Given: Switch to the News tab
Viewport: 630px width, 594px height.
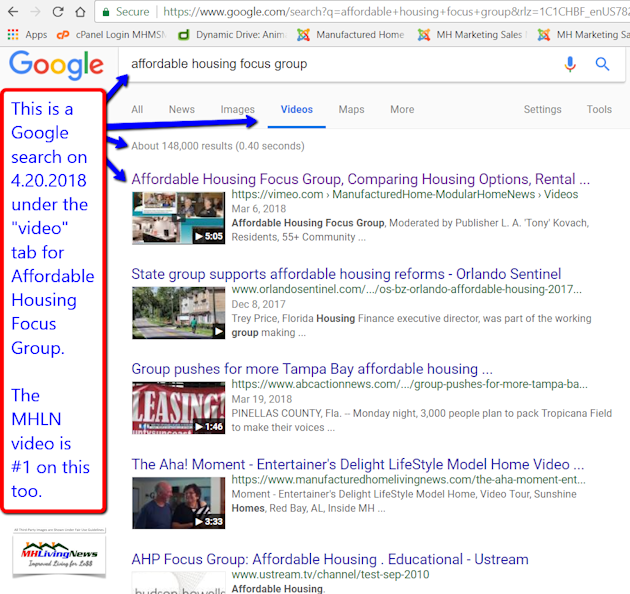Looking at the screenshot, I should pyautogui.click(x=182, y=109).
